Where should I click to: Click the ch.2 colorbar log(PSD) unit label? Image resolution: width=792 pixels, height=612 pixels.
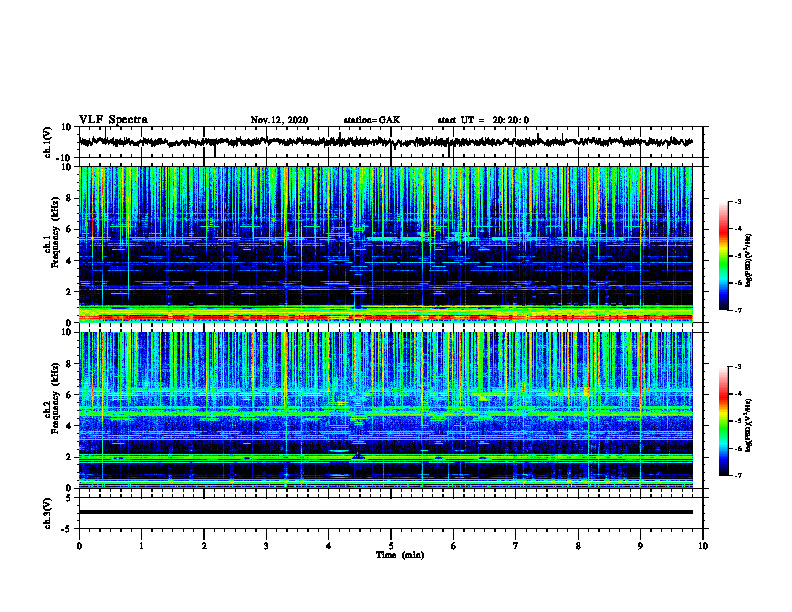coord(749,423)
